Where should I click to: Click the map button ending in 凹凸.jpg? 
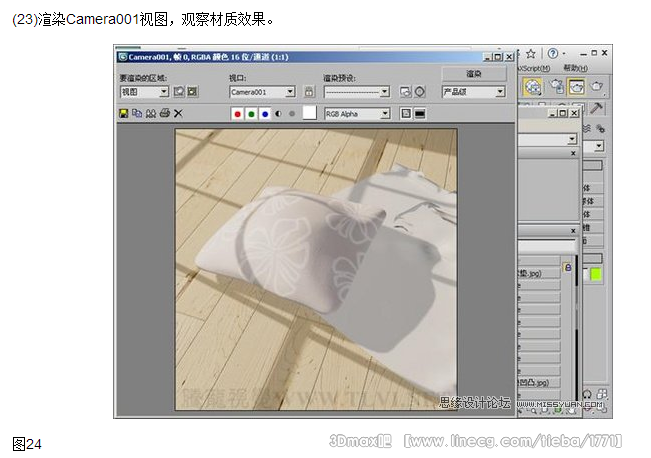(539, 382)
